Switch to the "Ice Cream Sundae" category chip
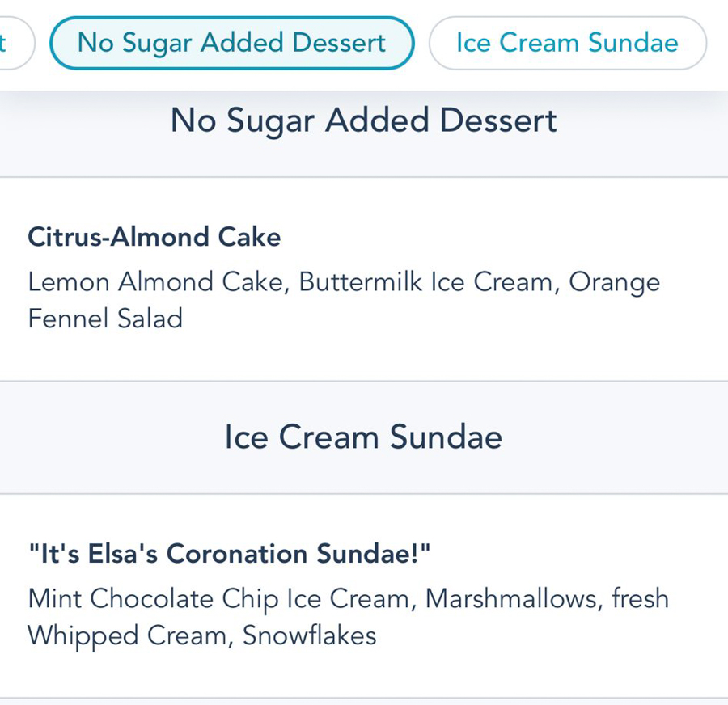The height and width of the screenshot is (705, 728). 567,43
